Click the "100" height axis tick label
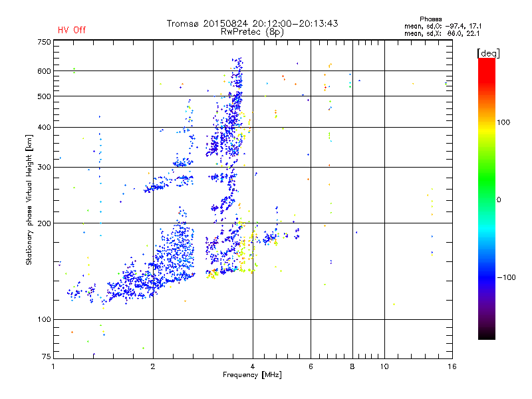 (44, 319)
